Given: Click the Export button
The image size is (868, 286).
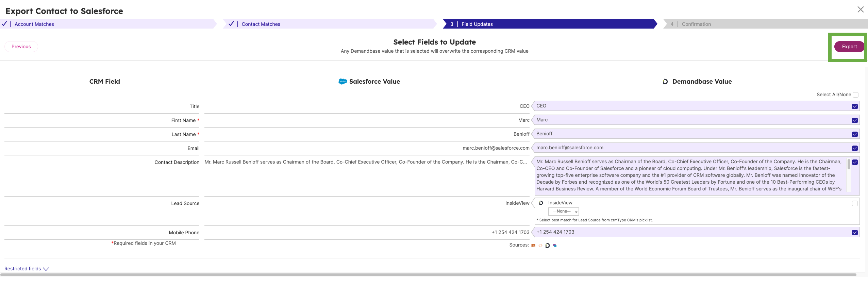Looking at the screenshot, I should pyautogui.click(x=849, y=47).
